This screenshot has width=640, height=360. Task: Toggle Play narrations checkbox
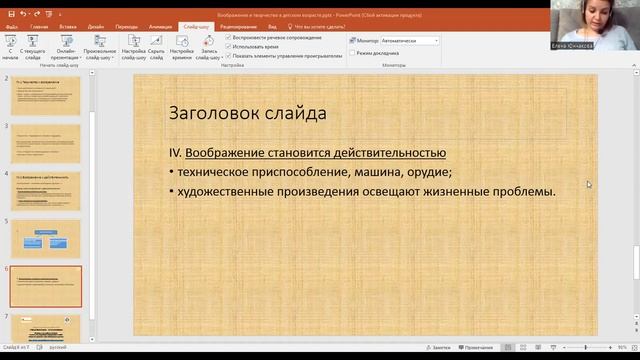pos(228,37)
